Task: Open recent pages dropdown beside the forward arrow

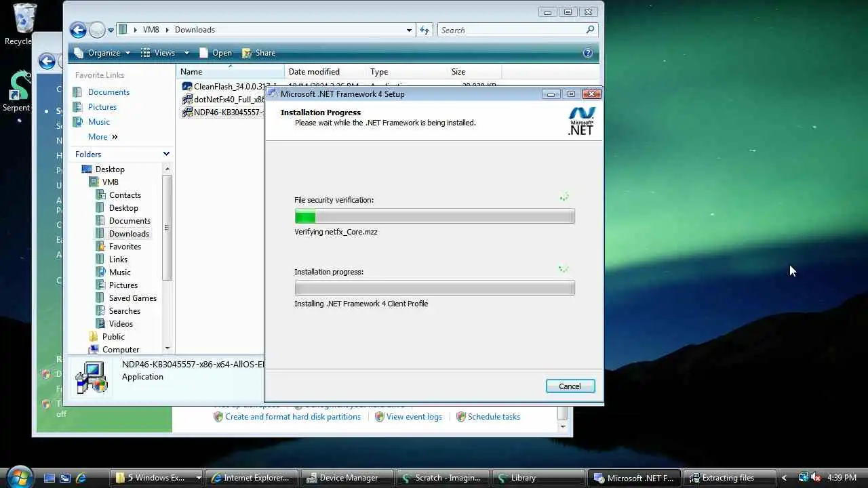Action: (x=111, y=30)
